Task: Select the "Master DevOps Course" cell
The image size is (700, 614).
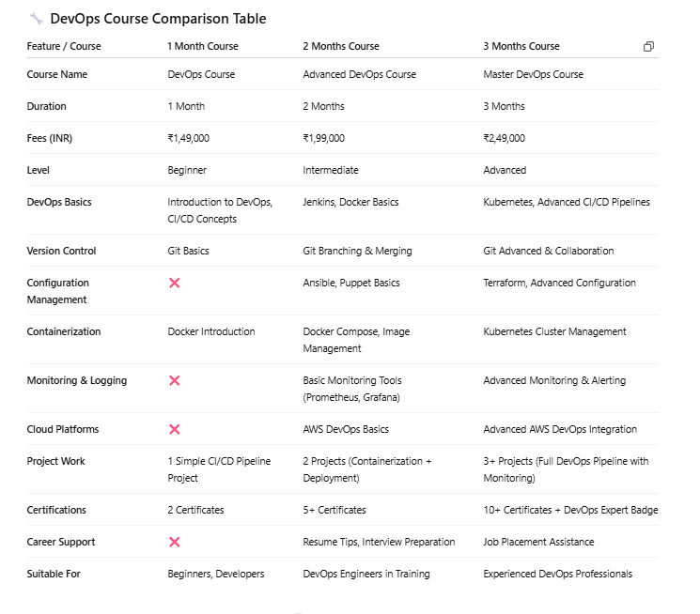Action: [x=533, y=74]
